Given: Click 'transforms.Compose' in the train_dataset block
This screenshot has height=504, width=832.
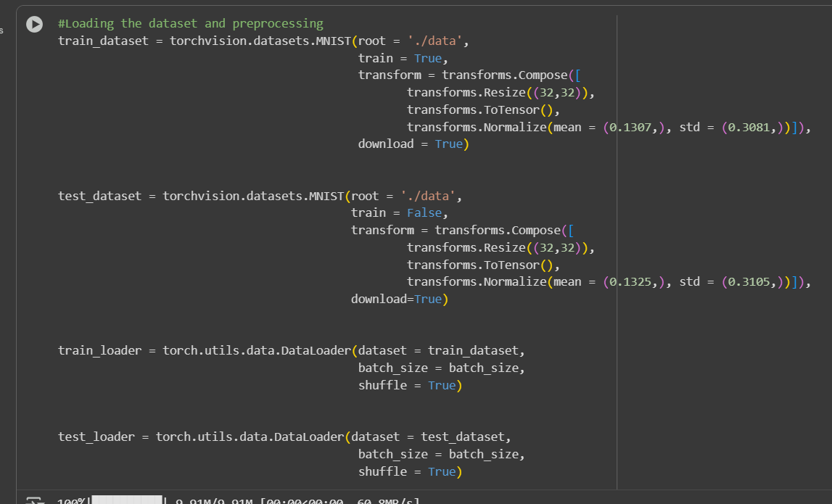Looking at the screenshot, I should tap(505, 75).
